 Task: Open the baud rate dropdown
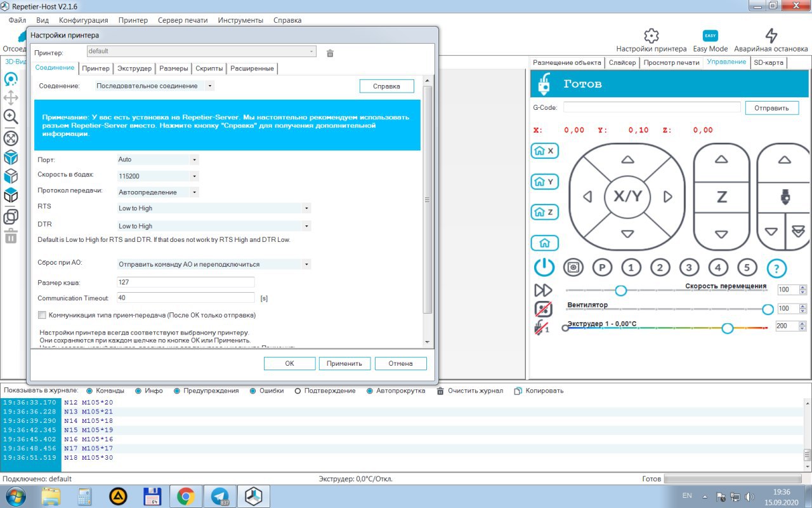pyautogui.click(x=158, y=176)
